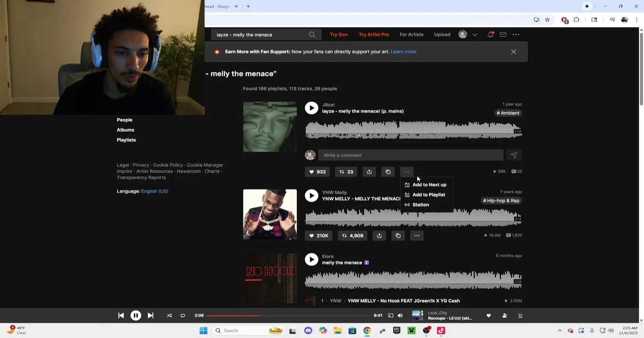Seek within the iayze track waveform
This screenshot has width=644, height=338.
point(413,130)
